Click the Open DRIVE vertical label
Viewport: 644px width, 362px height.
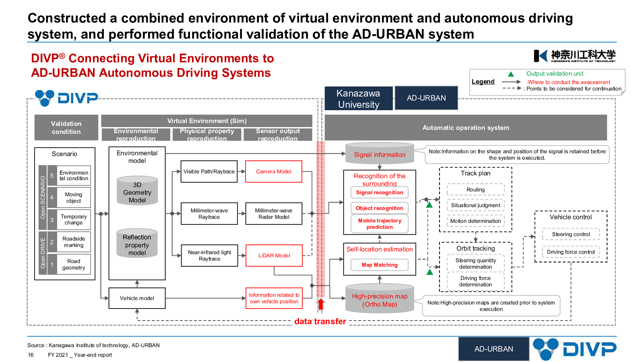[43, 253]
